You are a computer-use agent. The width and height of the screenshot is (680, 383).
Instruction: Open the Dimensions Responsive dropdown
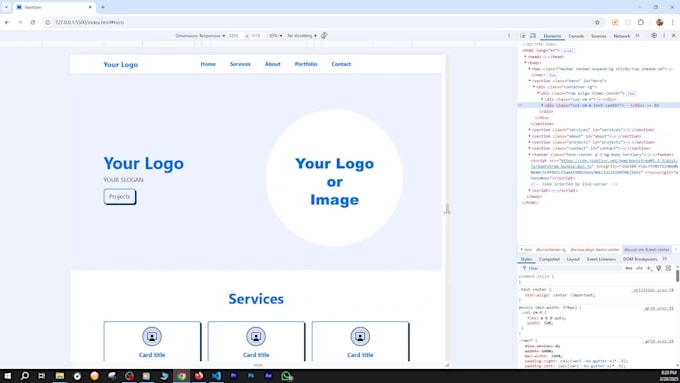pyautogui.click(x=200, y=36)
